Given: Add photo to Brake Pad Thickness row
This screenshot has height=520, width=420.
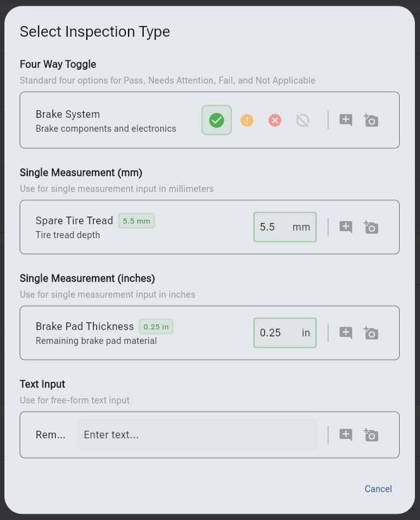Looking at the screenshot, I should click(x=371, y=333).
